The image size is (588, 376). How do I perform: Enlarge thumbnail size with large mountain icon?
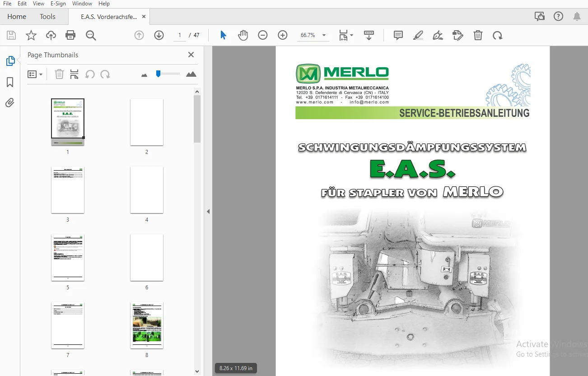click(x=191, y=74)
